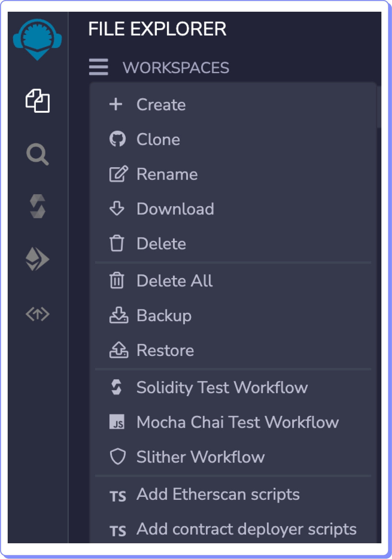The height and width of the screenshot is (559, 392).
Task: Choose Restore from the menu
Action: coord(165,350)
